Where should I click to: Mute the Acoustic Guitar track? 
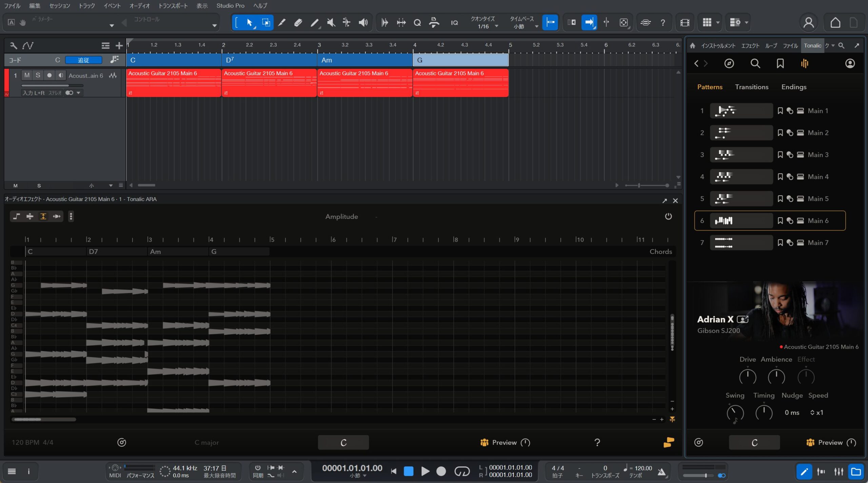point(27,75)
